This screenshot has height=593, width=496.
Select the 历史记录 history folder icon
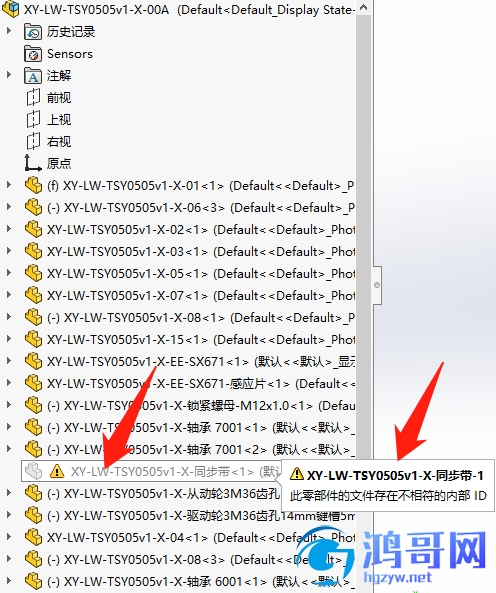(33, 32)
